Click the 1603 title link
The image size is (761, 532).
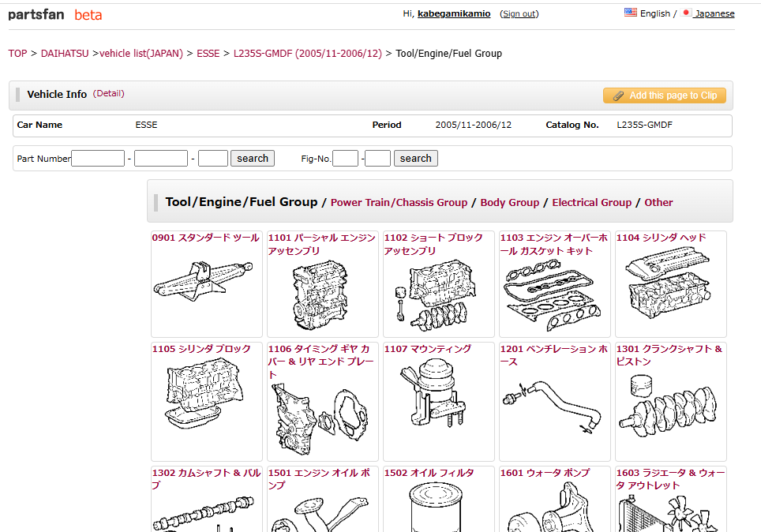pyautogui.click(x=670, y=479)
